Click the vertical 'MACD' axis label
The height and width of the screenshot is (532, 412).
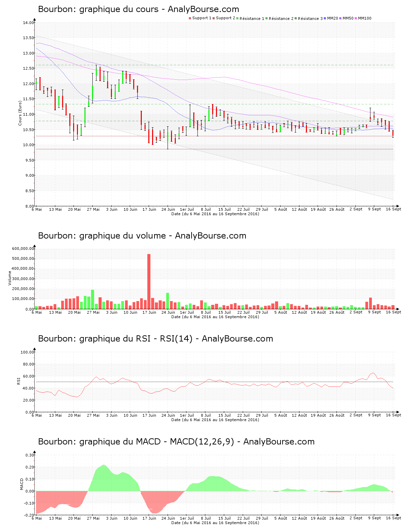(22, 484)
